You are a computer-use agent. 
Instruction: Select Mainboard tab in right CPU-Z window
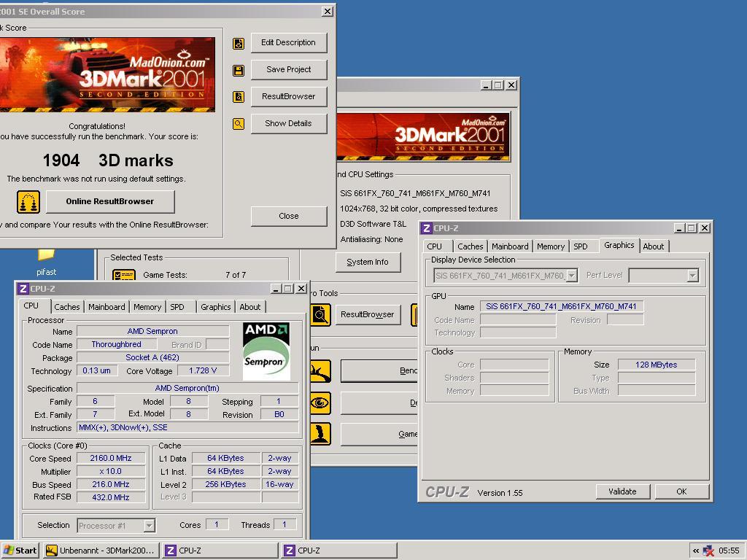(510, 246)
